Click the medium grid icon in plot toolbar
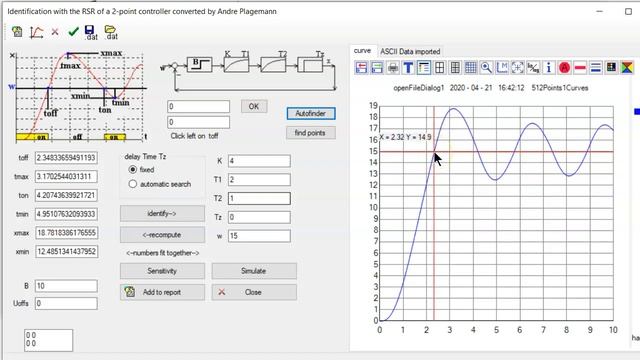Viewport: 640px width, 360px height. click(455, 67)
